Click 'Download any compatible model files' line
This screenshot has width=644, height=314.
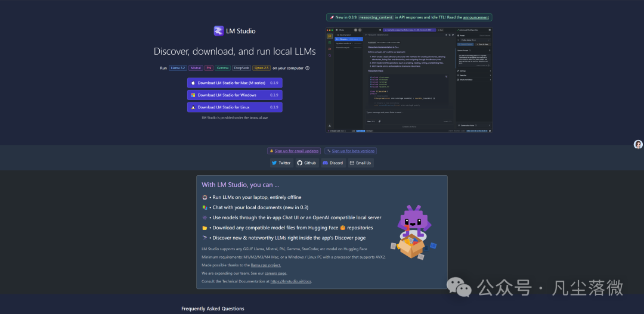292,228
